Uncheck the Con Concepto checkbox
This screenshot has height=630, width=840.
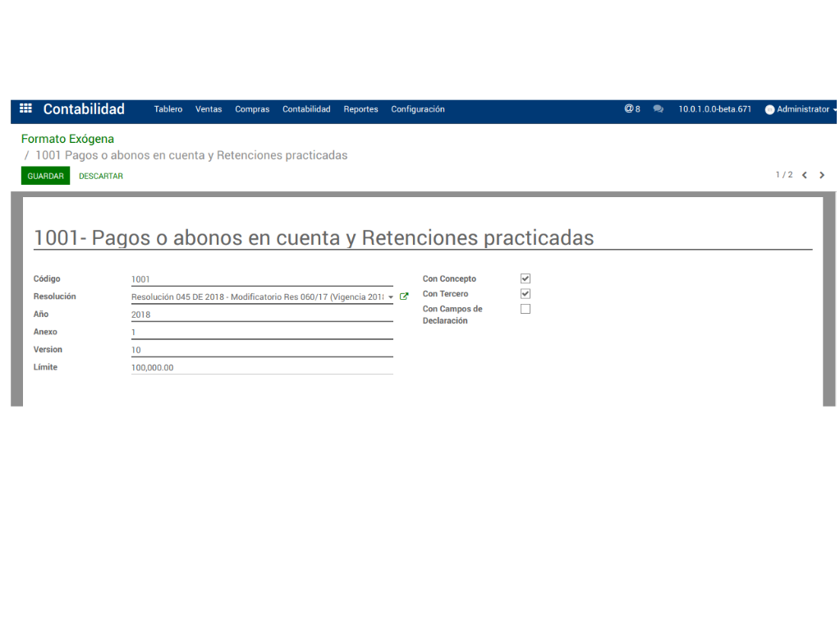coord(526,278)
